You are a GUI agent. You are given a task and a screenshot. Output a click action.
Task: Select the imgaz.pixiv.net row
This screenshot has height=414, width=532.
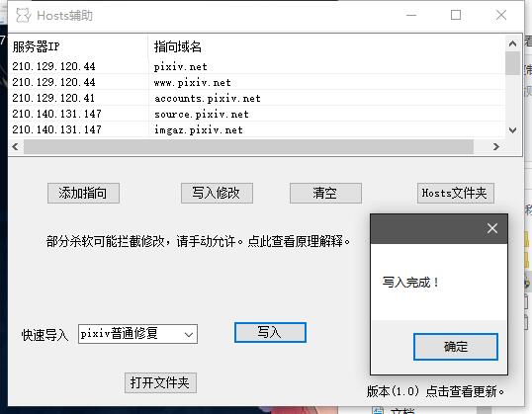tap(257, 129)
